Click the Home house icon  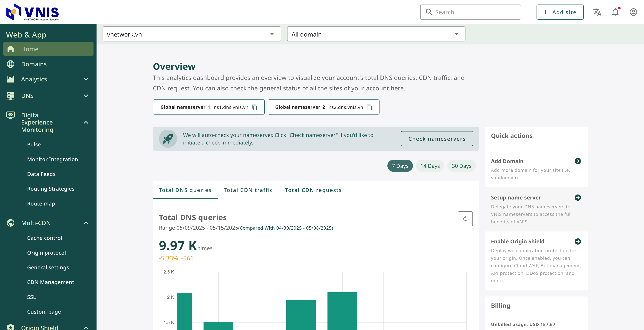pyautogui.click(x=11, y=49)
